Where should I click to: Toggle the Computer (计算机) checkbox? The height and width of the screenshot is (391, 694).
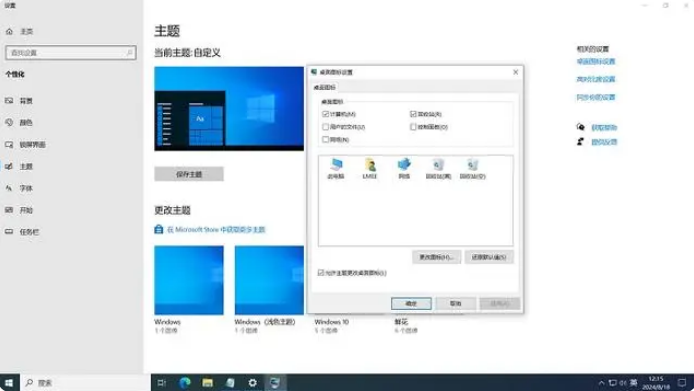click(x=326, y=114)
